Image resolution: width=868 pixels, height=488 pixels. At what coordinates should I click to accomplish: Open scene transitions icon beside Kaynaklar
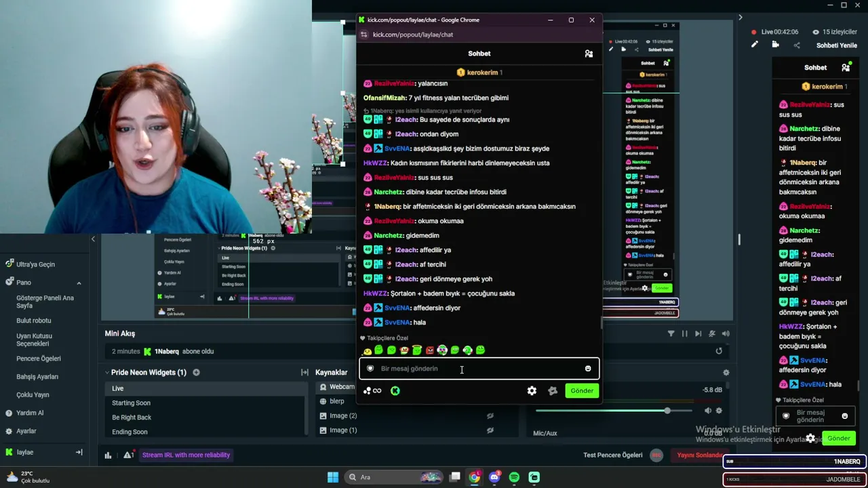304,372
